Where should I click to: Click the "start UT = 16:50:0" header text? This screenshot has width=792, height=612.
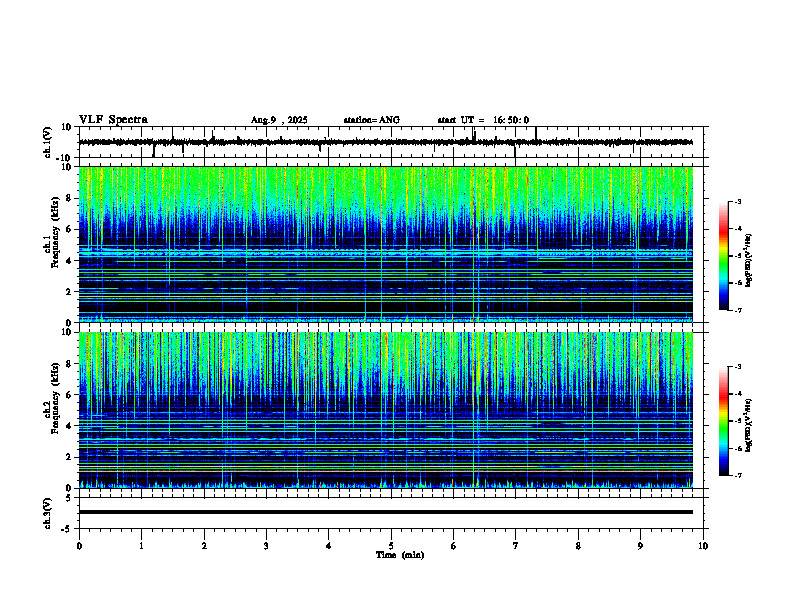click(x=483, y=120)
